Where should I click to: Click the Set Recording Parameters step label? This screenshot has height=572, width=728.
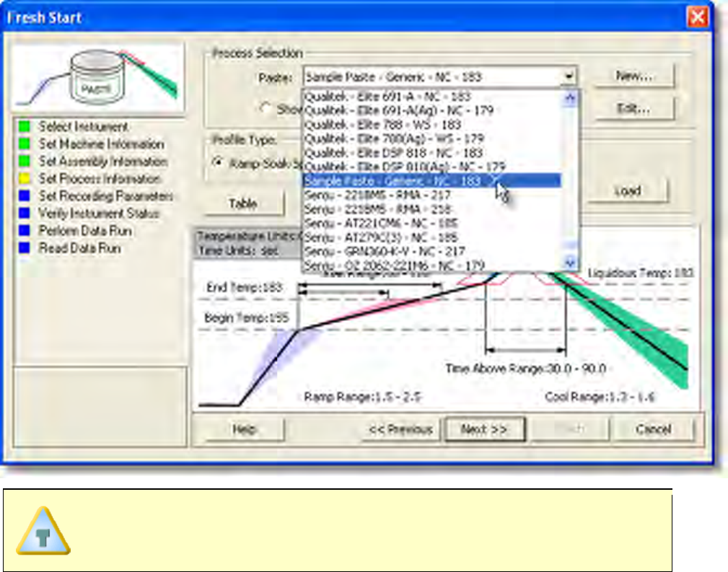(x=106, y=196)
